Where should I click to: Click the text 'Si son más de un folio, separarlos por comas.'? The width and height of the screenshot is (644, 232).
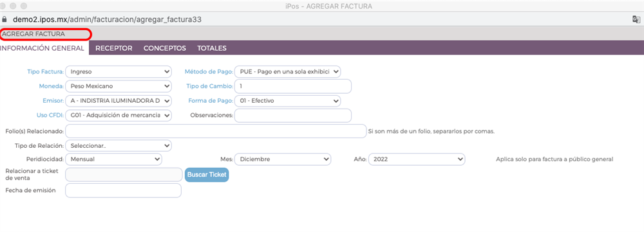pos(431,132)
